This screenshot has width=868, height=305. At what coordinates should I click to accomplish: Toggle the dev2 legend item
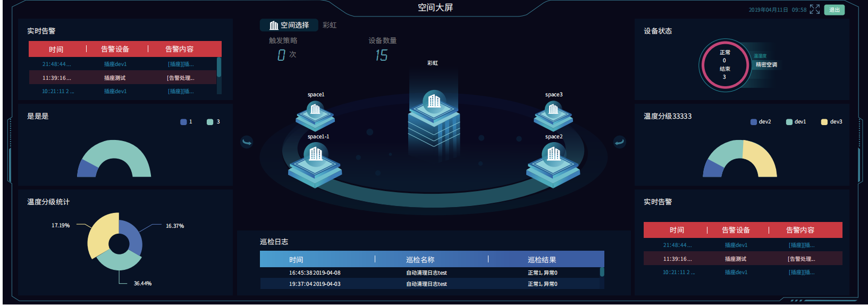760,122
